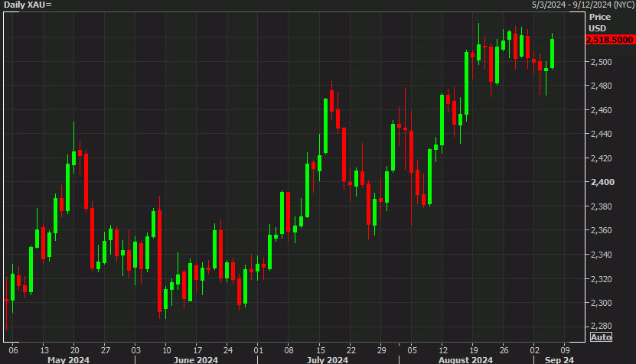636x364 pixels.
Task: Click the 06 date tick in May
Action: [13, 350]
